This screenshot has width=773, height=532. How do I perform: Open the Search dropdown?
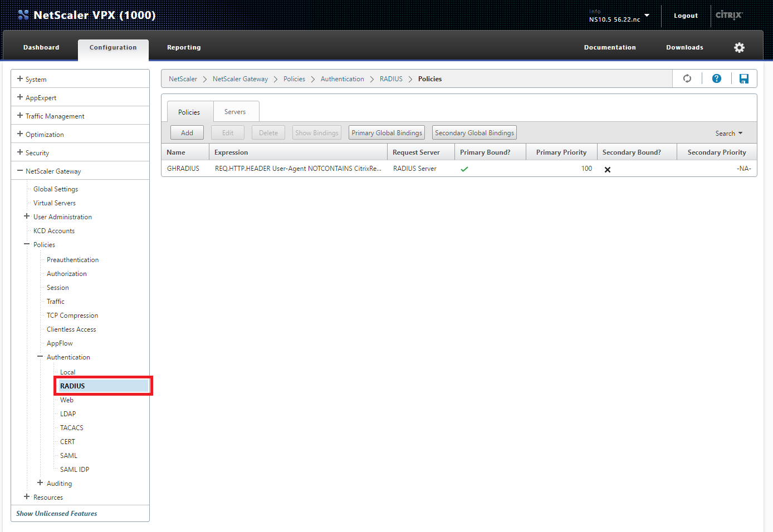point(729,133)
